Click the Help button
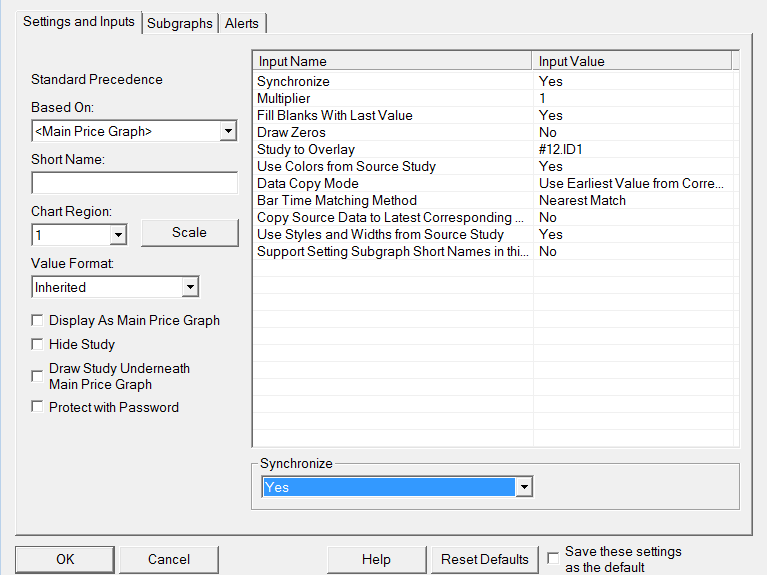Viewport: 768px width, 588px height. (377, 560)
